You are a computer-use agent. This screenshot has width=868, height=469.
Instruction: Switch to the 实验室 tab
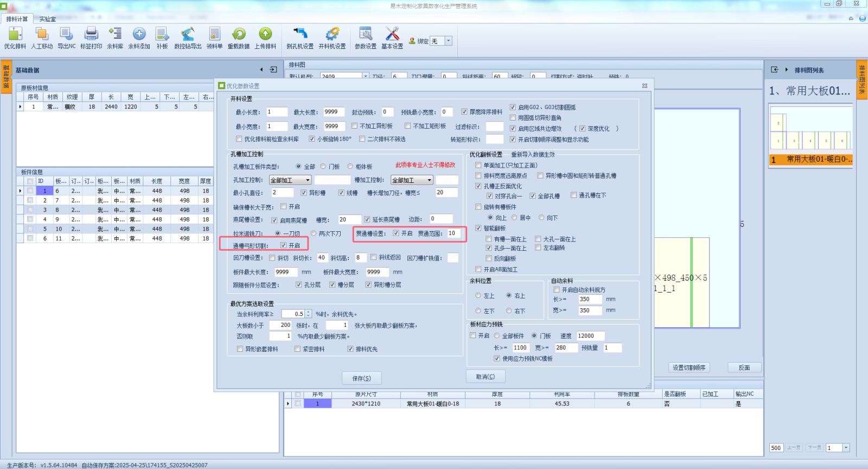48,19
